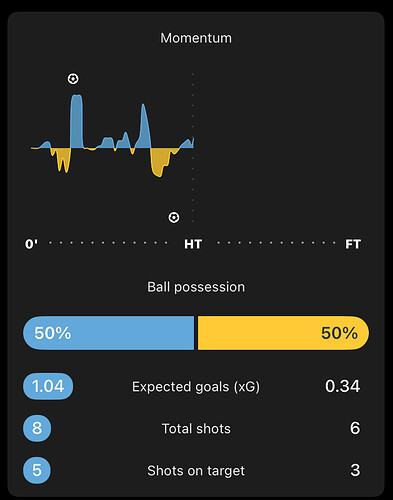This screenshot has height=500, width=393.
Task: Click the Momentum heading
Action: point(196,38)
